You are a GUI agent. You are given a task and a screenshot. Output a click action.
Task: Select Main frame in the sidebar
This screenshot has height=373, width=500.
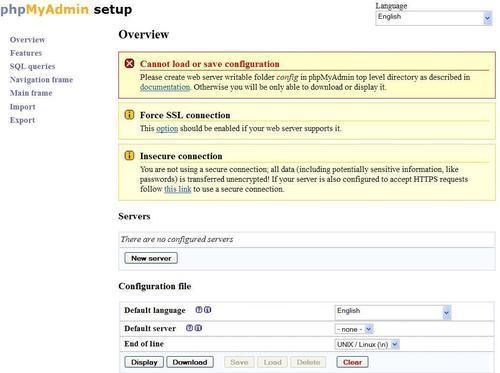point(31,93)
